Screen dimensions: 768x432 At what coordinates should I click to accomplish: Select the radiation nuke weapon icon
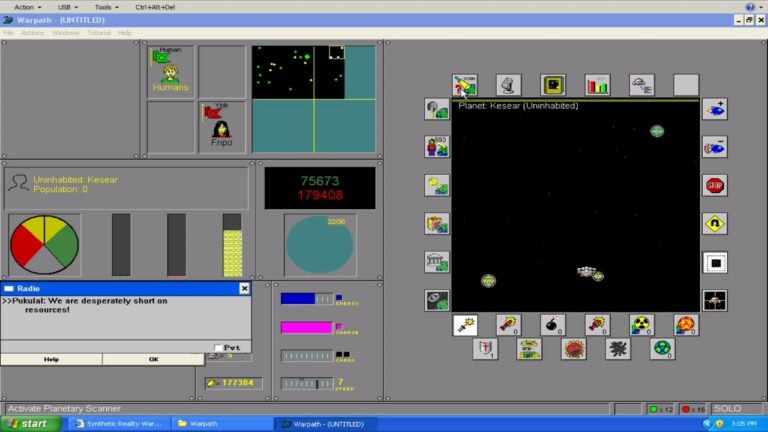(x=642, y=325)
